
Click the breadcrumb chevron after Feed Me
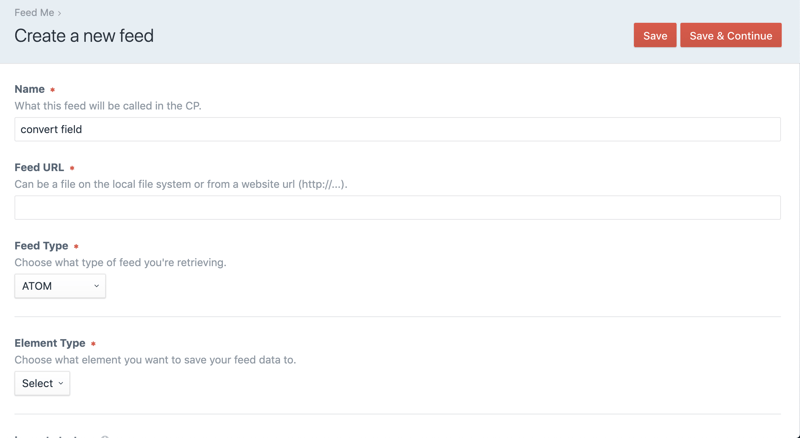pyautogui.click(x=60, y=13)
